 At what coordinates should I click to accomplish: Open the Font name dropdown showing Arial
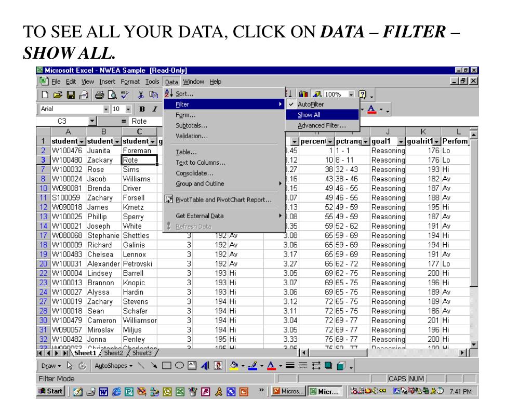(x=106, y=109)
